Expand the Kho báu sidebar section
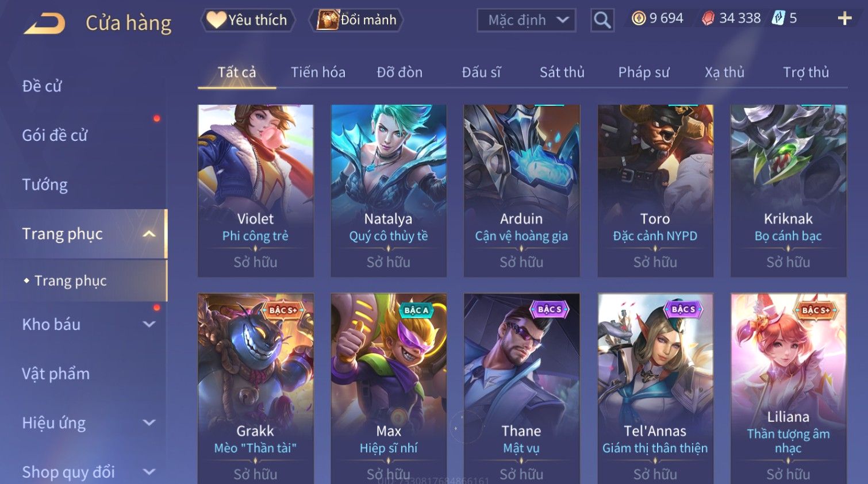Viewport: 868px width, 484px height. pyautogui.click(x=149, y=324)
